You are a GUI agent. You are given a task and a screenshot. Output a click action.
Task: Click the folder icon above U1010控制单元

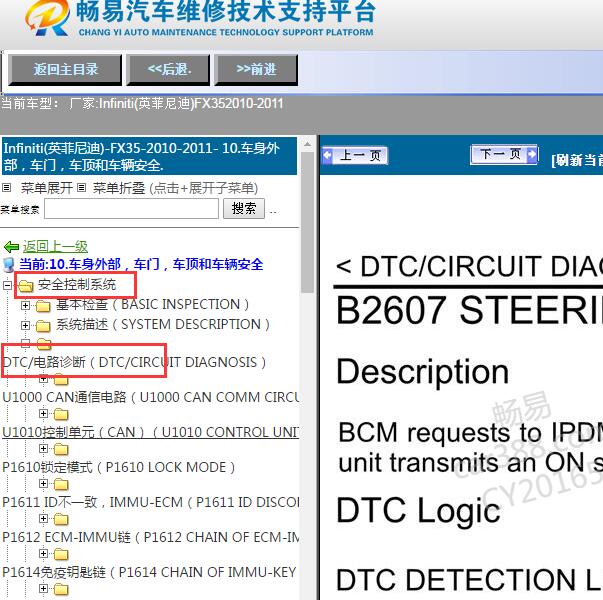click(x=61, y=415)
